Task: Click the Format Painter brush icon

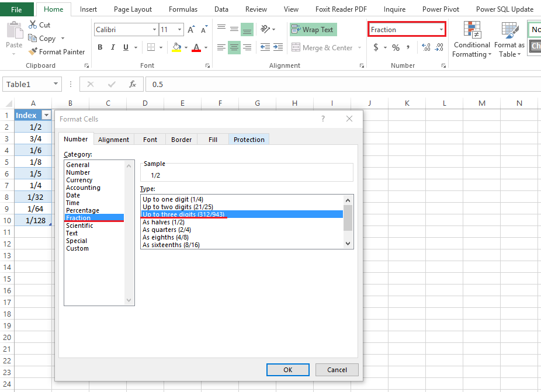Action: pos(33,52)
